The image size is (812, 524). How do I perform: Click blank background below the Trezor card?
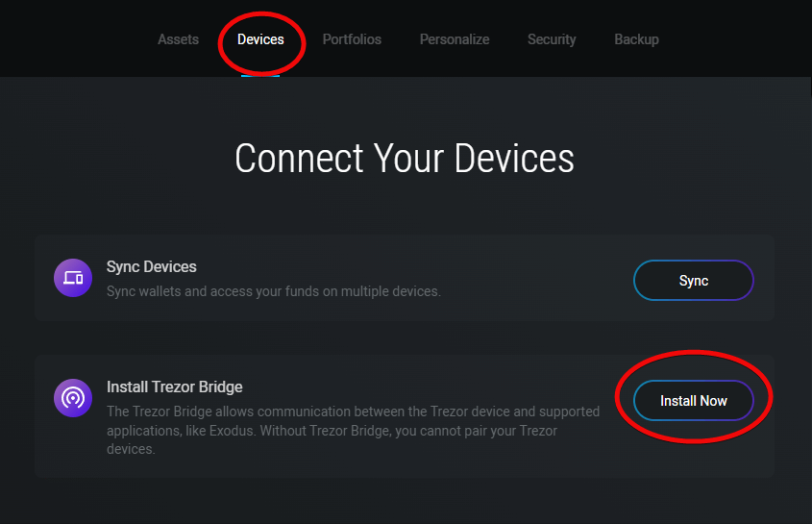(x=405, y=502)
